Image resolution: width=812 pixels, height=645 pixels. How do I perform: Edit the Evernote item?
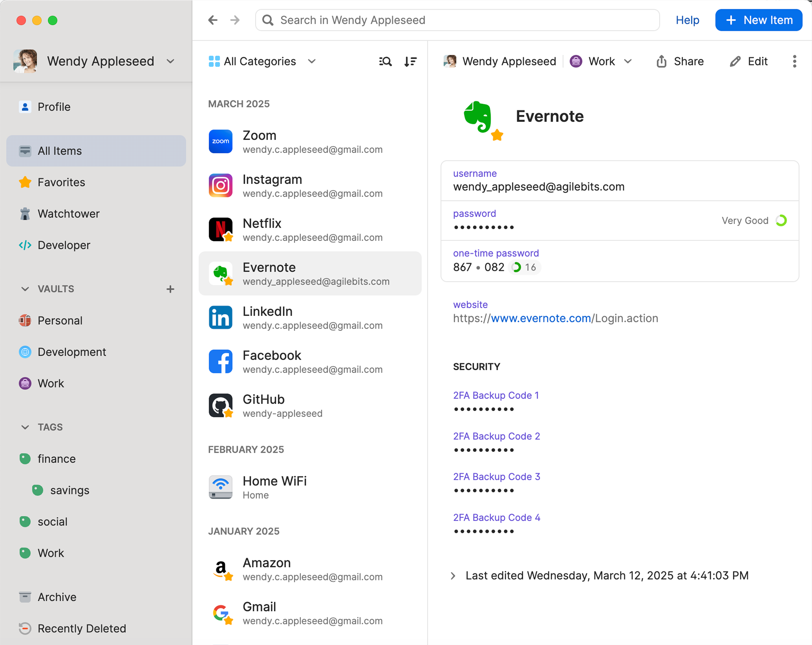click(749, 61)
